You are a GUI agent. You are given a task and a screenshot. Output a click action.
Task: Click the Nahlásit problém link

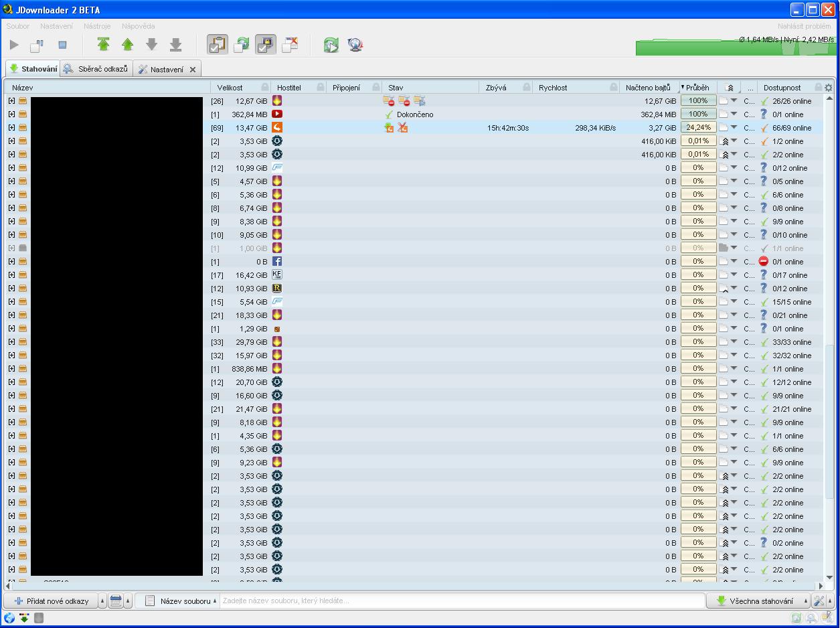pos(804,26)
